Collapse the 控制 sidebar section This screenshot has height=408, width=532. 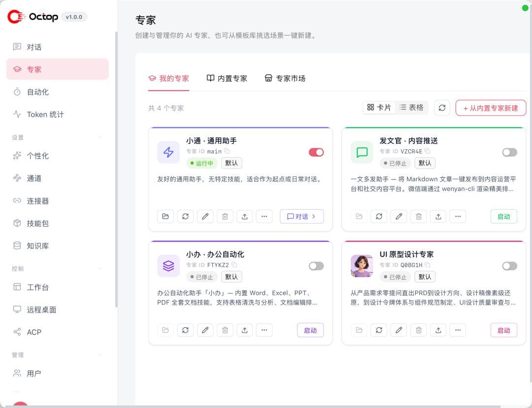[100, 268]
